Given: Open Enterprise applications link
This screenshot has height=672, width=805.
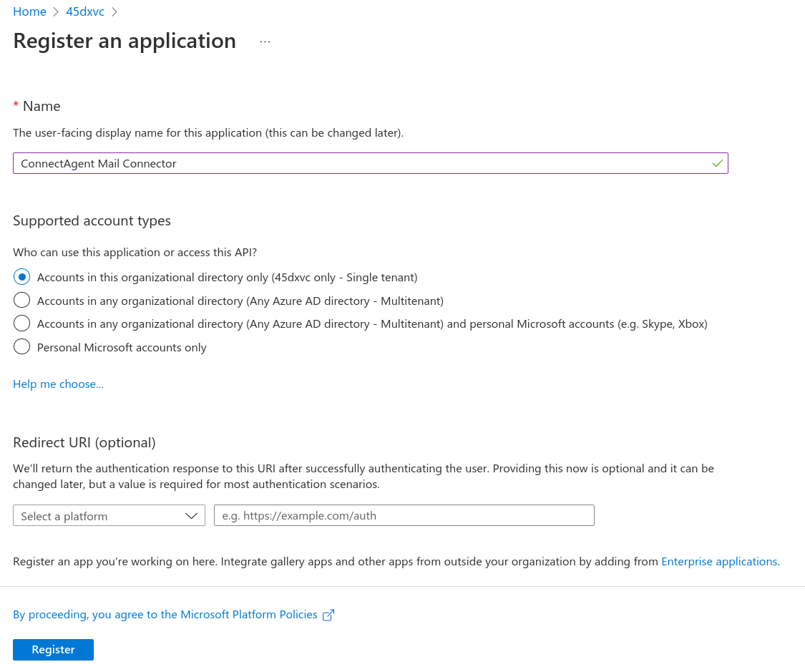Looking at the screenshot, I should click(719, 562).
